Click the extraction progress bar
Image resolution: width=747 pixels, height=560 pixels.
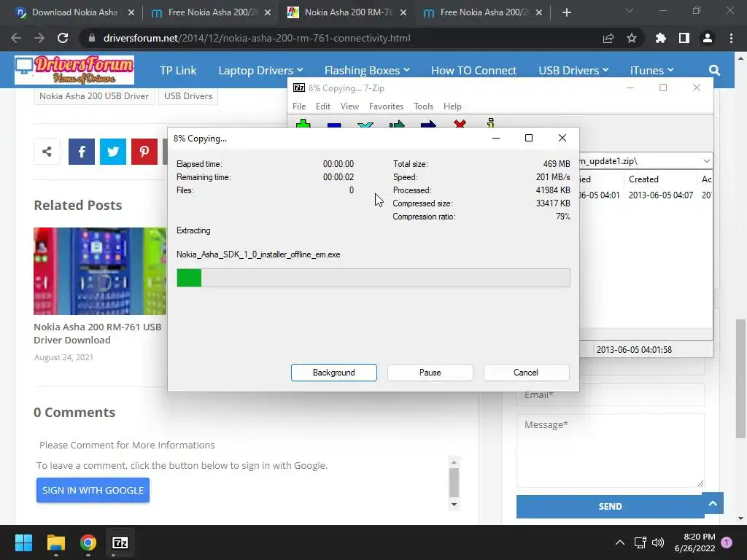point(373,278)
